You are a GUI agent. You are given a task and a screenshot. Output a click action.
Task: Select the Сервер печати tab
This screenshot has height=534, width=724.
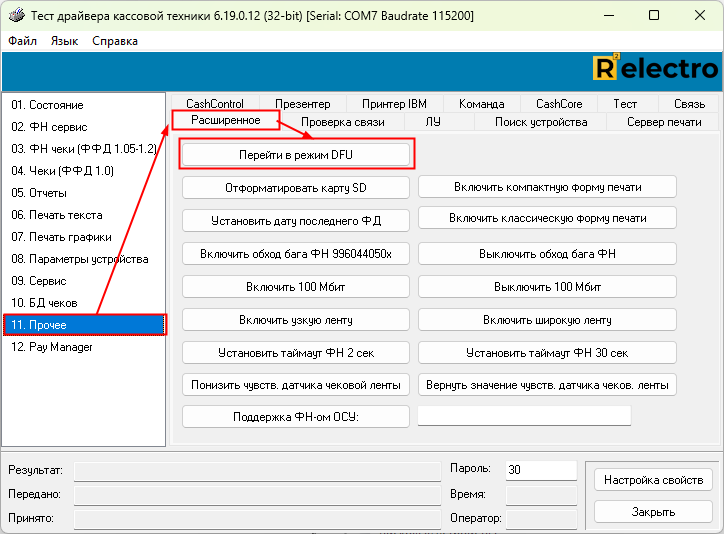(664, 122)
